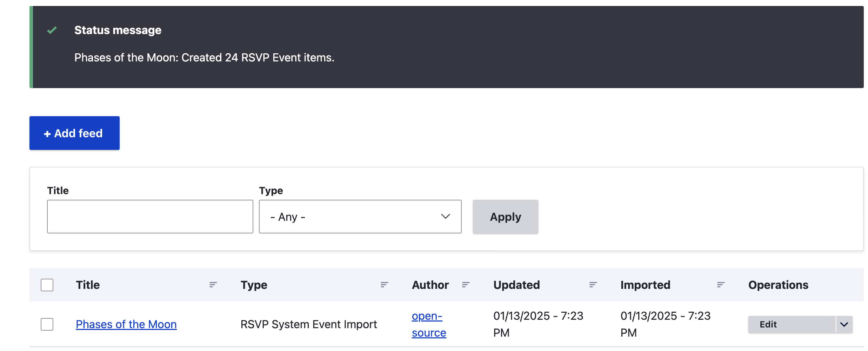Click the Type column header text
The image size is (868, 351).
click(x=254, y=285)
